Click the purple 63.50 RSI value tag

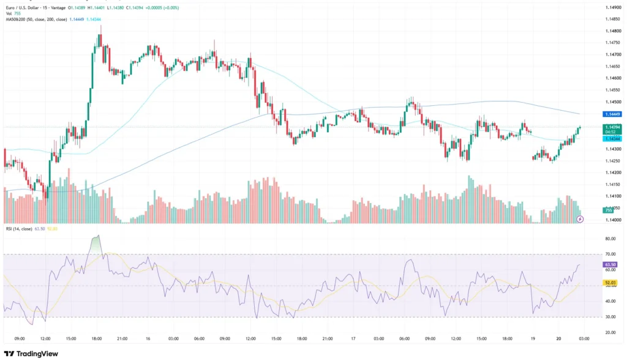point(610,264)
